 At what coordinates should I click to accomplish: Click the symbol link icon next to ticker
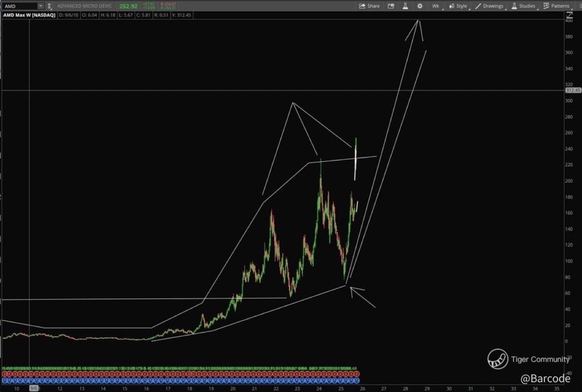49,6
